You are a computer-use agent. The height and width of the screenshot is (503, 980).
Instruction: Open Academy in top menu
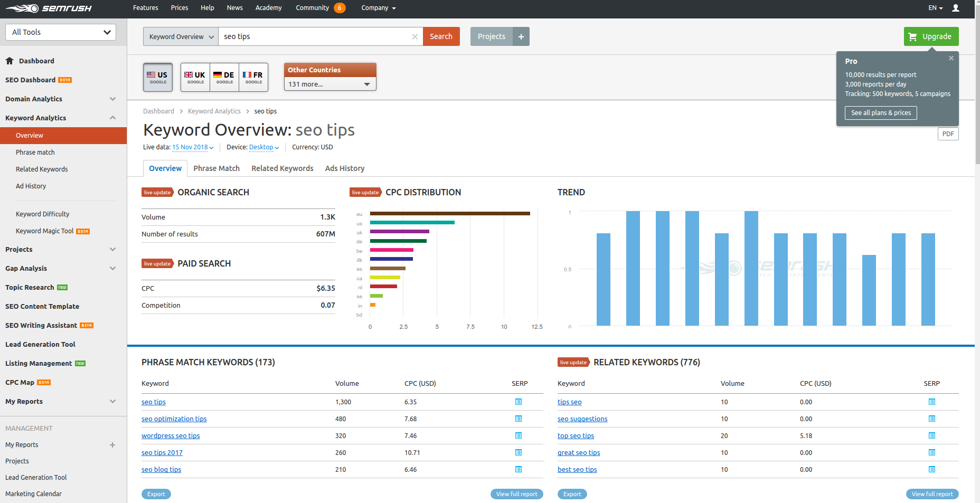268,8
